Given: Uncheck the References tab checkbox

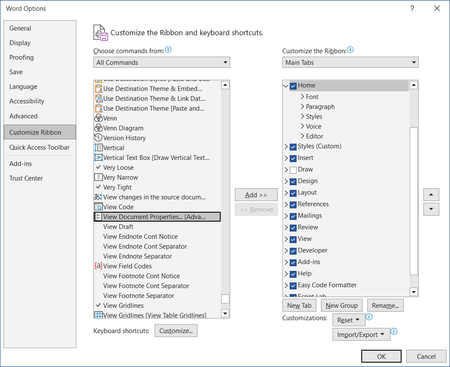Looking at the screenshot, I should pyautogui.click(x=293, y=205).
